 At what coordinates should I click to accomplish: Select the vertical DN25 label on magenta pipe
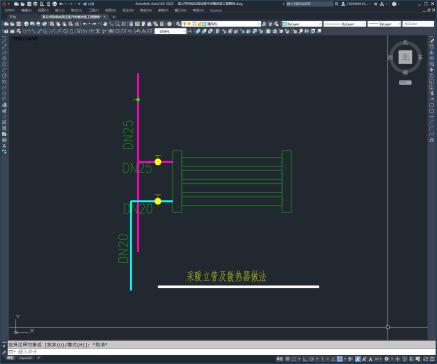(x=128, y=135)
